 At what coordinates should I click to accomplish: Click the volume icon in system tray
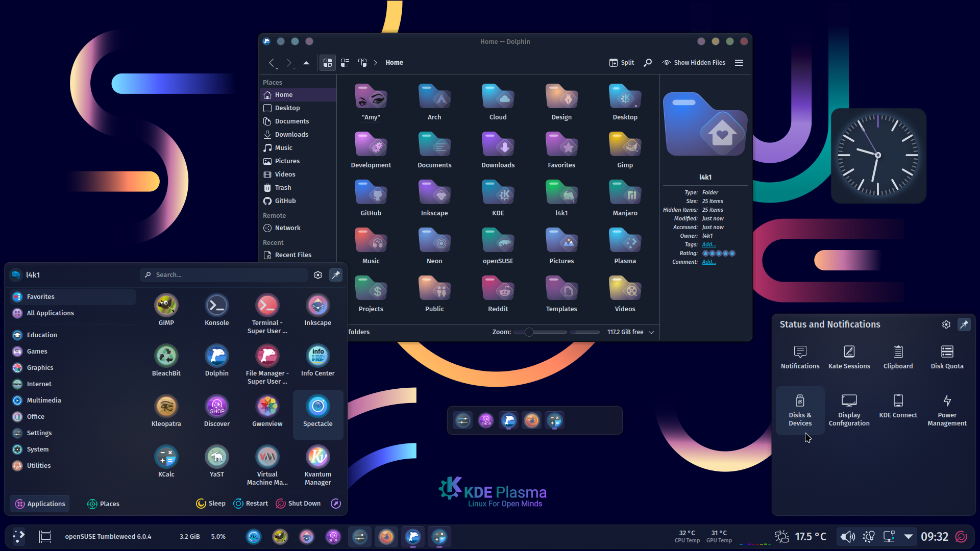[847, 537]
